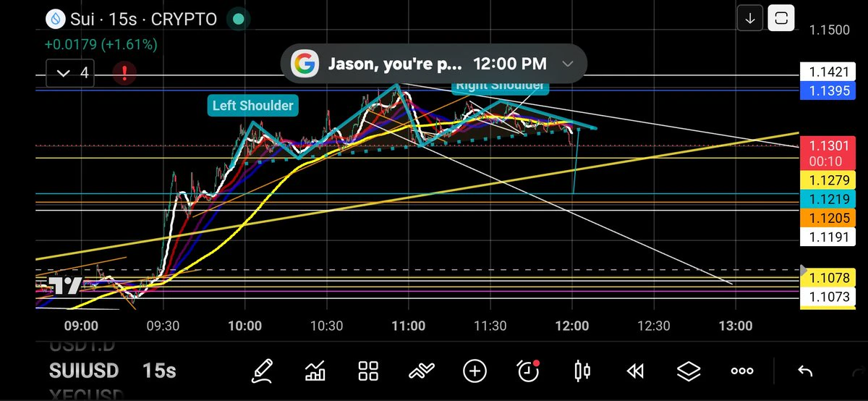Click the 1.1421 white price label
Image resolution: width=868 pixels, height=401 pixels.
(x=829, y=72)
